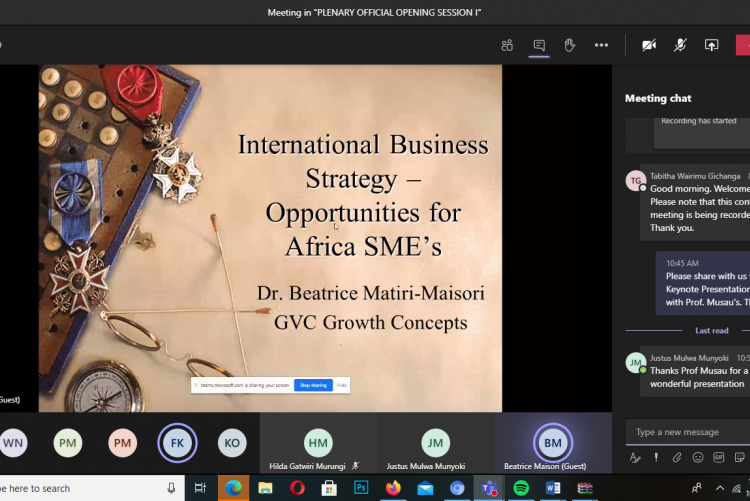750x501 pixels.
Task: Show hidden icons in the system tray
Action: point(718,488)
